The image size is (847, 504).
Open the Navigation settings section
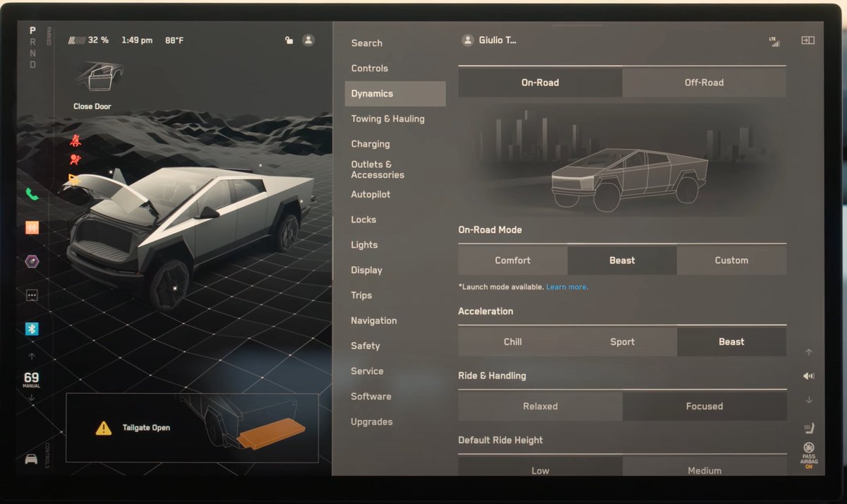click(x=374, y=320)
